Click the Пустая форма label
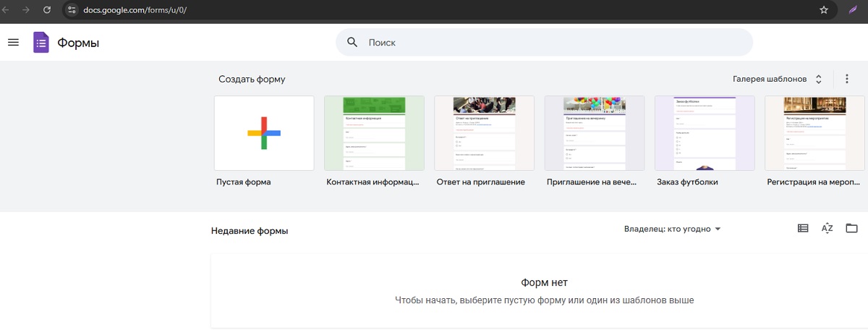Viewport: 868px width, 330px height. (244, 182)
